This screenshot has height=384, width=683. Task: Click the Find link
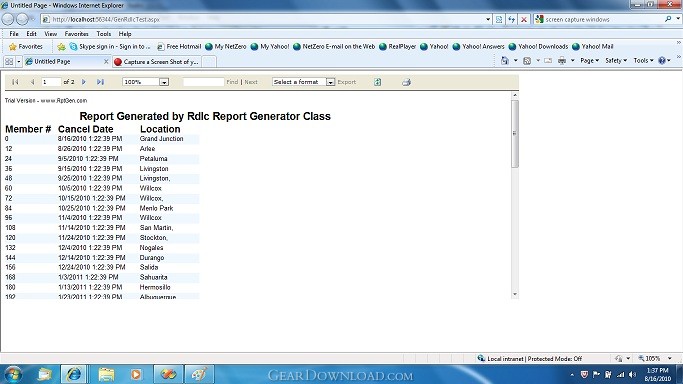coord(232,82)
